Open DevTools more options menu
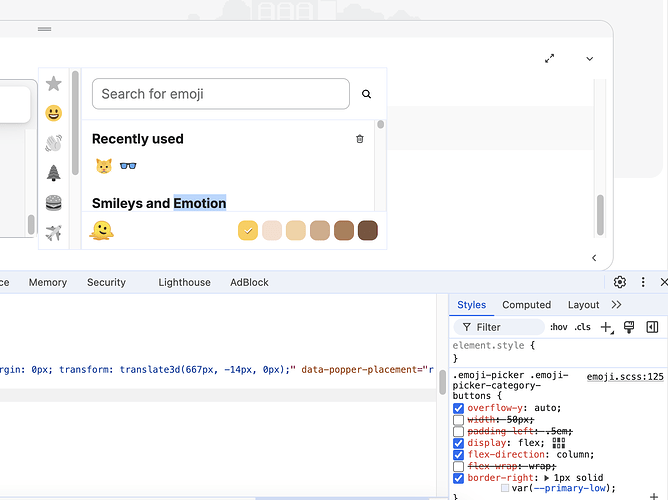 click(643, 282)
